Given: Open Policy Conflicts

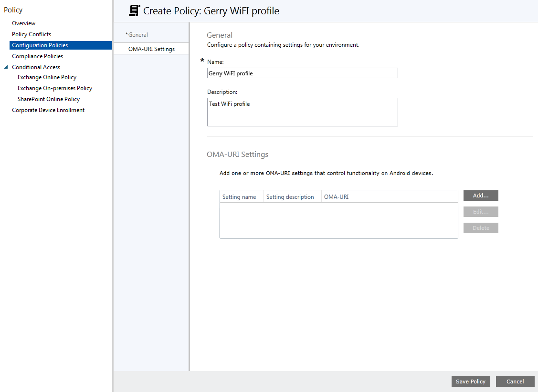Looking at the screenshot, I should point(31,34).
